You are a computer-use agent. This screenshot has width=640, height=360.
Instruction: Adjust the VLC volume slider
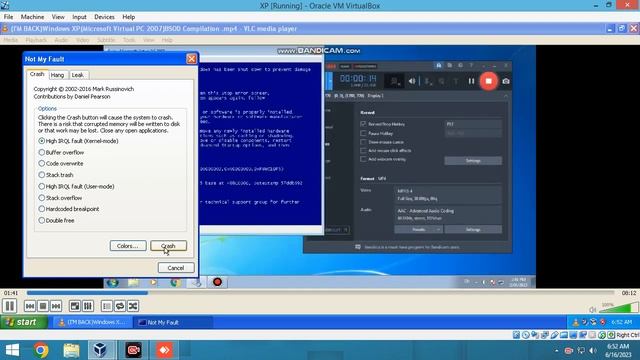(x=619, y=308)
